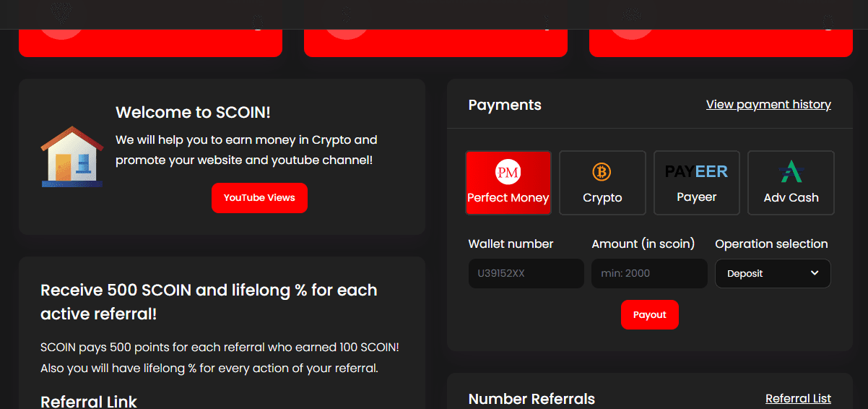Click the Payments section heading

coord(505,105)
